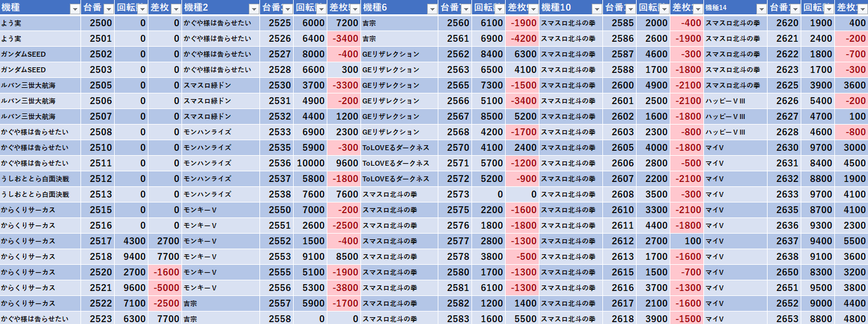The image size is (868, 324).
Task: Select スマスロ北斗の拳 cell in row 2580
Action: point(399,272)
